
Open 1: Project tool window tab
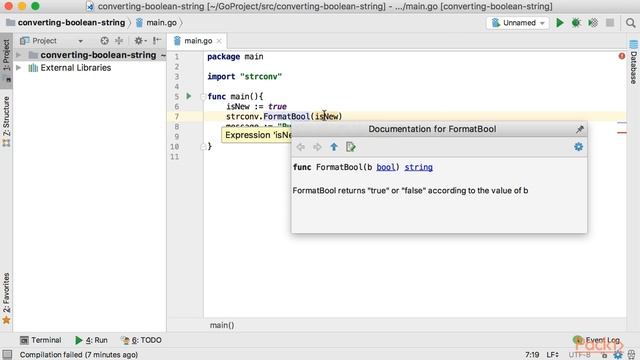pyautogui.click(x=6, y=60)
